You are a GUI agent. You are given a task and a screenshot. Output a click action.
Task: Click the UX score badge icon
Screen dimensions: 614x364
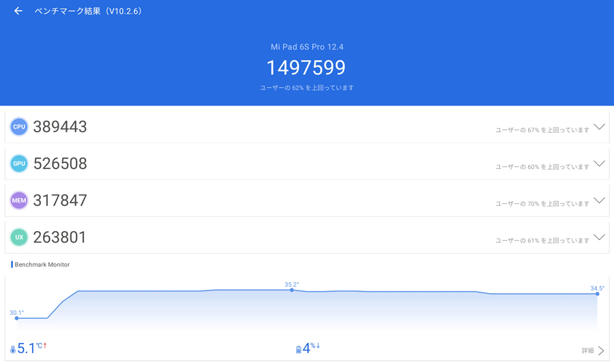pyautogui.click(x=19, y=237)
